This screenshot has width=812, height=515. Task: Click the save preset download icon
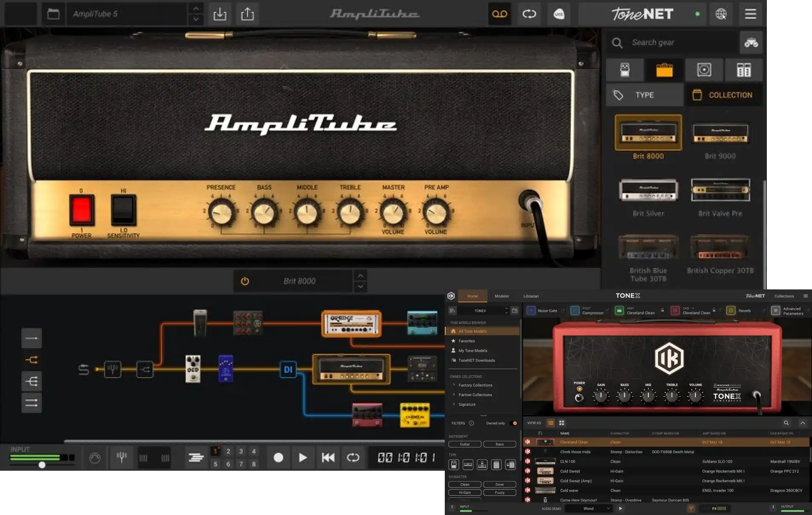220,14
